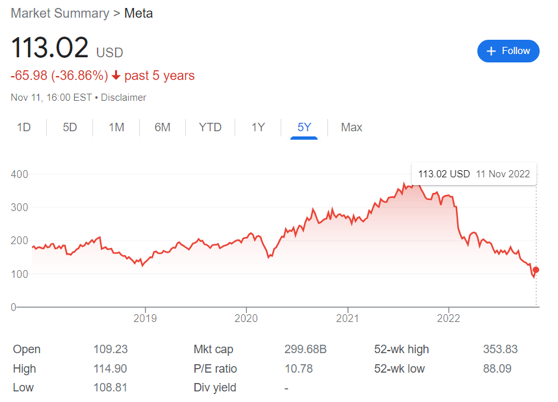Show the Max time range

[352, 127]
